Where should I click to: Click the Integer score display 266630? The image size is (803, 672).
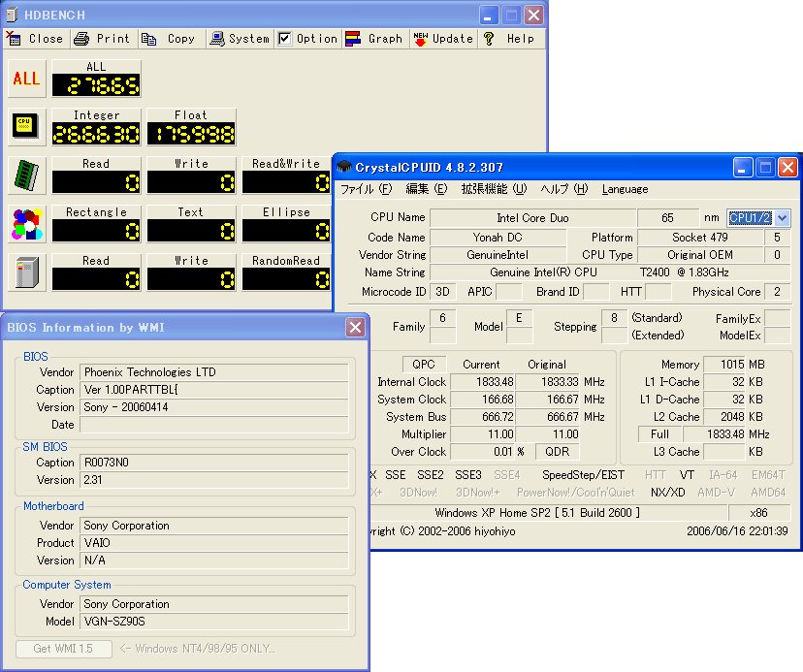96,134
